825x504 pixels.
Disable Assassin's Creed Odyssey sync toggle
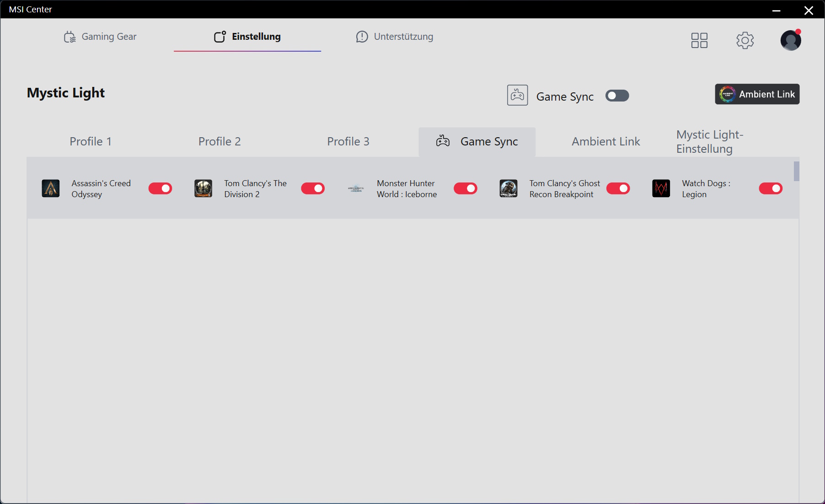(160, 188)
